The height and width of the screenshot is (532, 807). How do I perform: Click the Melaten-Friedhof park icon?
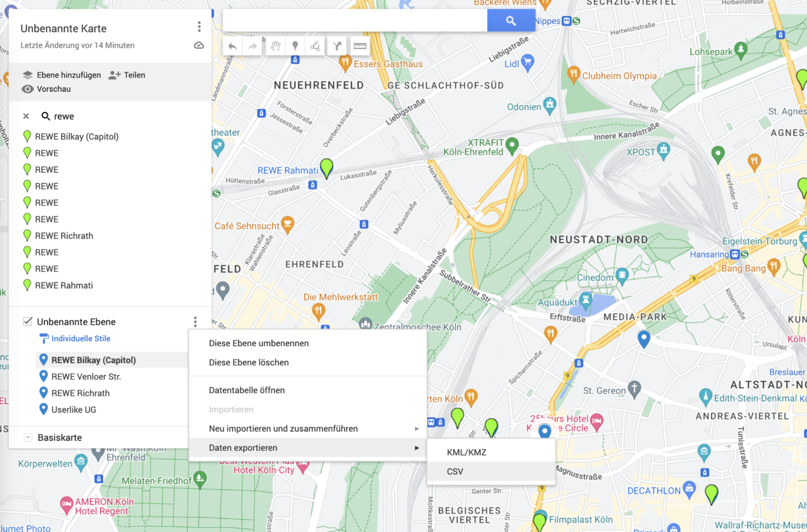click(200, 479)
